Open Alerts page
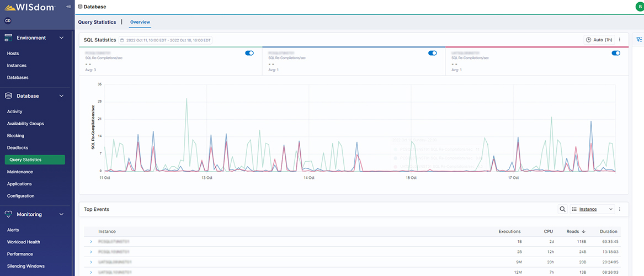644x276 pixels. [x=13, y=230]
